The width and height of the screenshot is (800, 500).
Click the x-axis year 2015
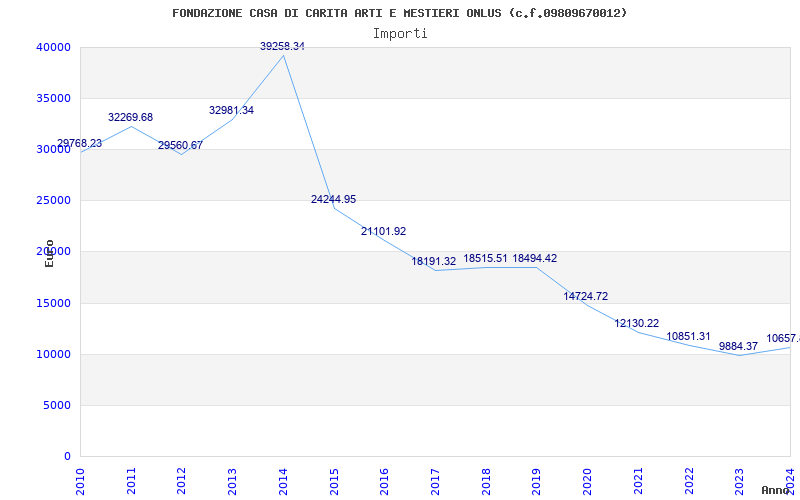click(334, 482)
